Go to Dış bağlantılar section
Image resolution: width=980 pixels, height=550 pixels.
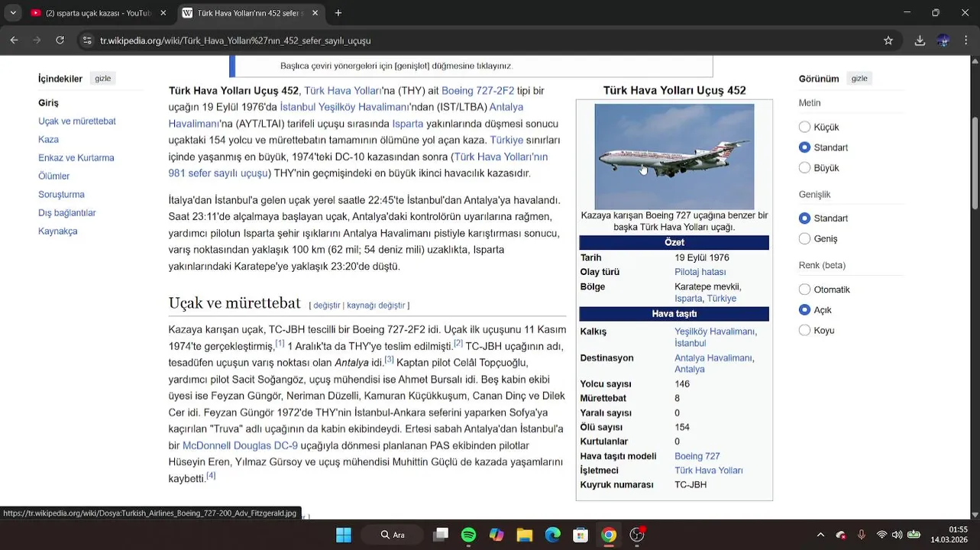(67, 212)
